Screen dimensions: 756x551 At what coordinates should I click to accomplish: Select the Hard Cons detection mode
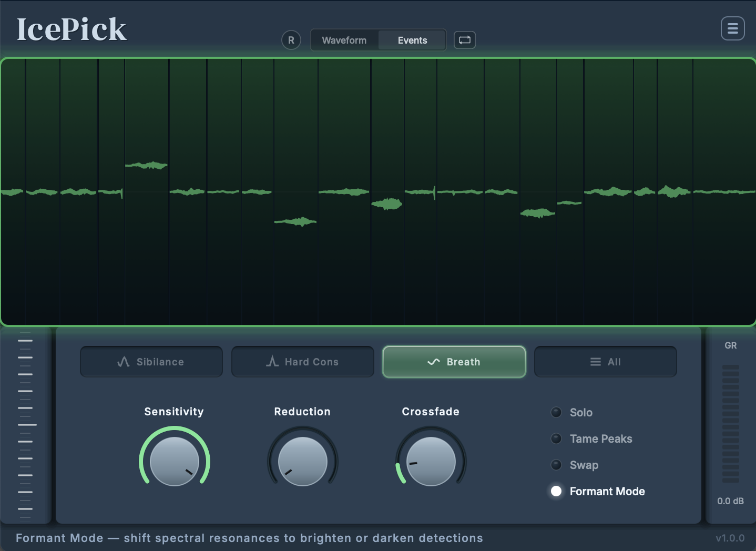tap(303, 362)
